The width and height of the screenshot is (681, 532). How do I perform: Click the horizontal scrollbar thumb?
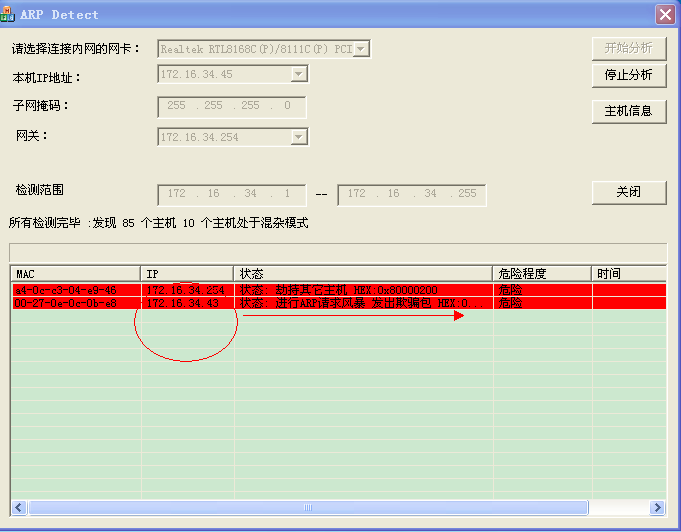coord(308,507)
